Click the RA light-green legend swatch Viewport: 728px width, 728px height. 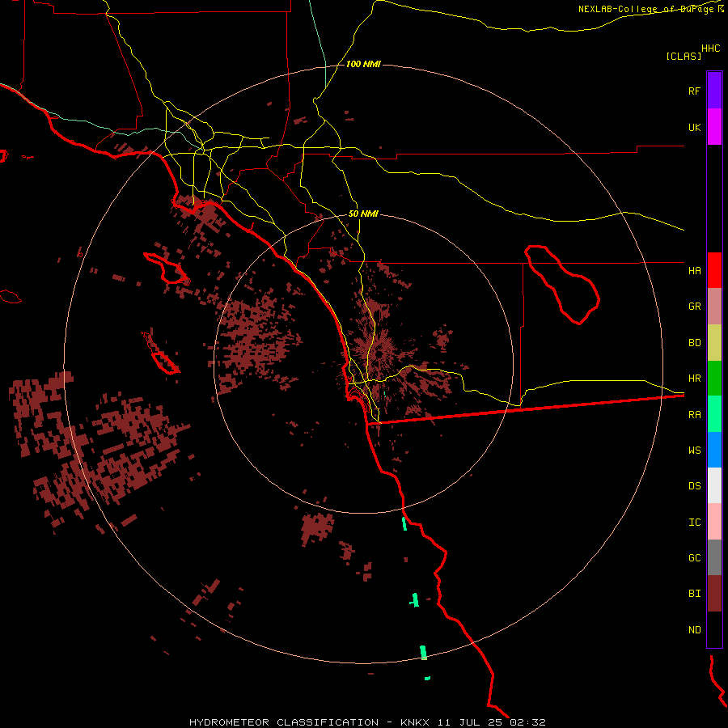714,414
